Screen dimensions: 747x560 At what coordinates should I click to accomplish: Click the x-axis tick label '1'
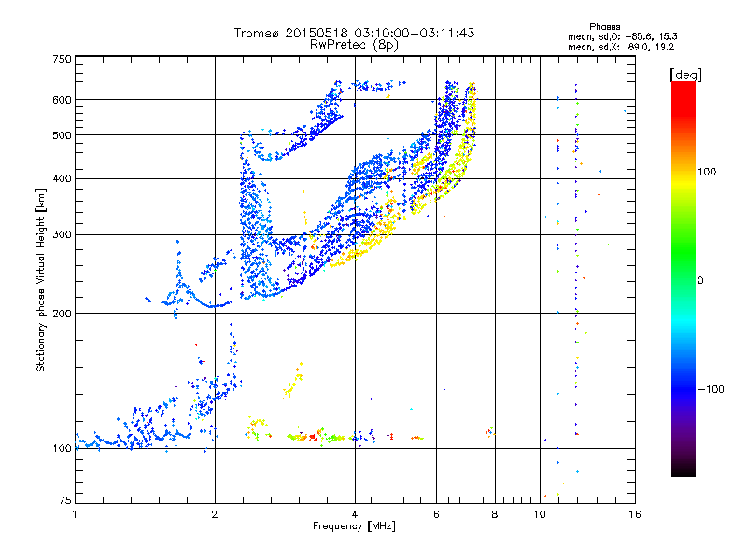75,514
